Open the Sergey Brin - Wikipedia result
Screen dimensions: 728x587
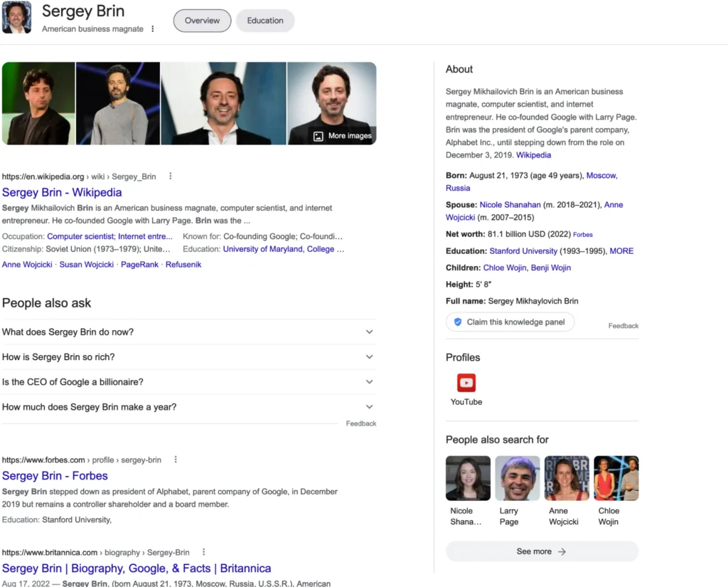(x=62, y=192)
